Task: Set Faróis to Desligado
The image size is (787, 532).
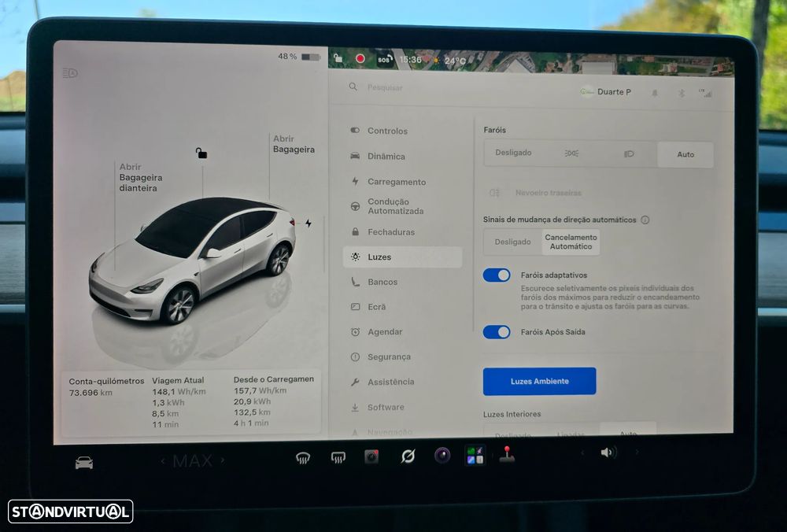Action: click(513, 153)
